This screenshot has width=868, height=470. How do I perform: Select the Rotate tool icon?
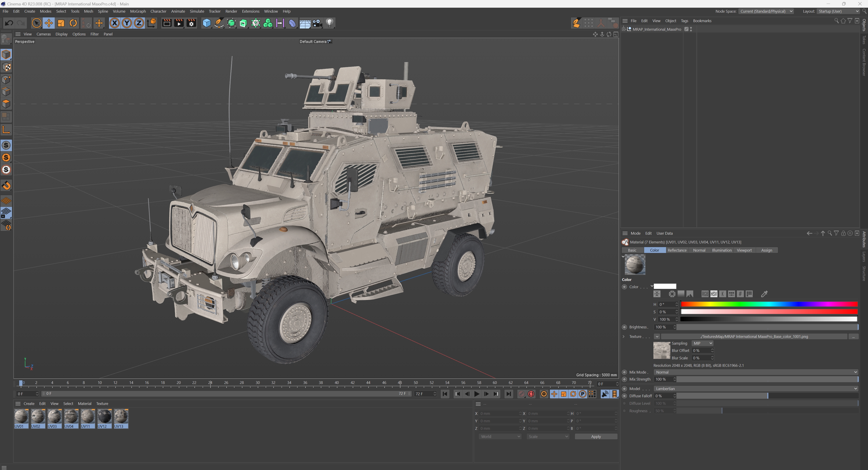(73, 23)
